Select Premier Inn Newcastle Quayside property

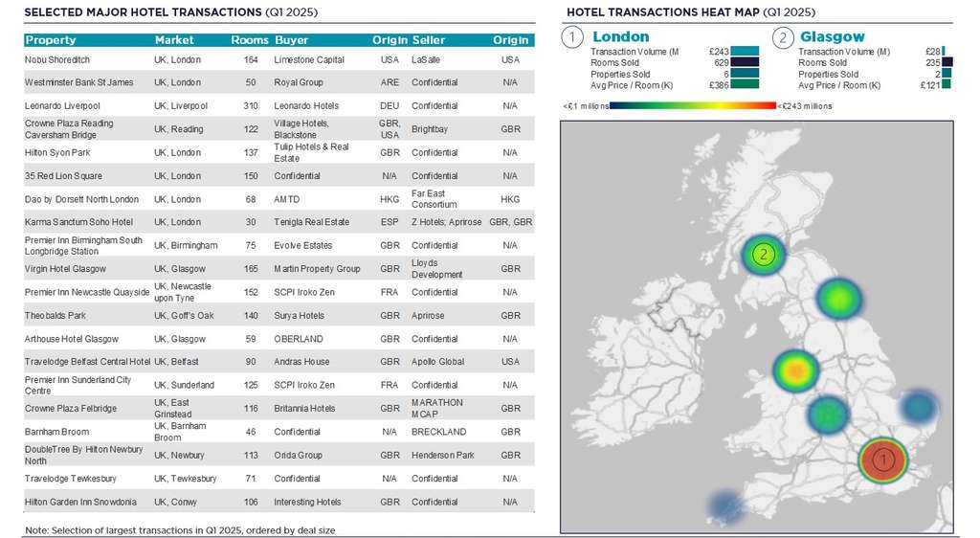pyautogui.click(x=87, y=292)
